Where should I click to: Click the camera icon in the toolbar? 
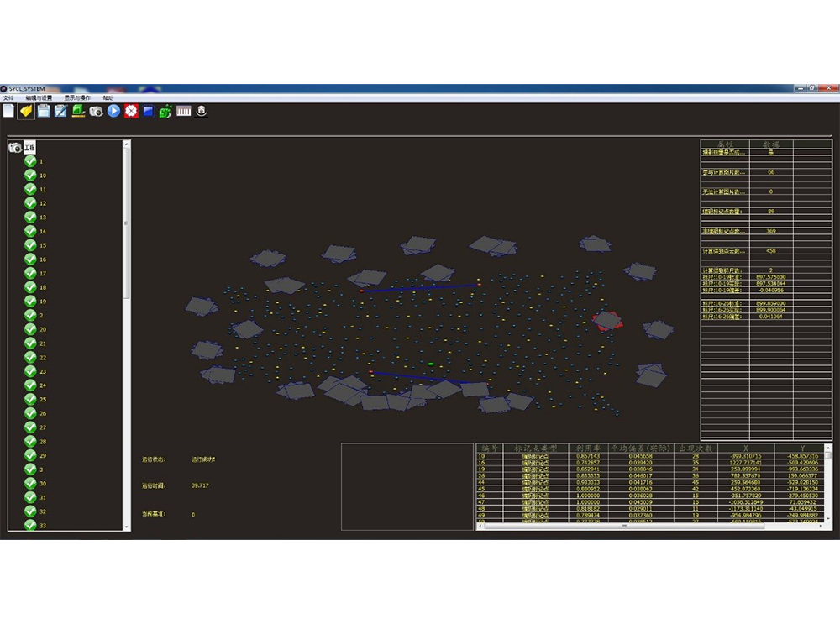pyautogui.click(x=96, y=111)
